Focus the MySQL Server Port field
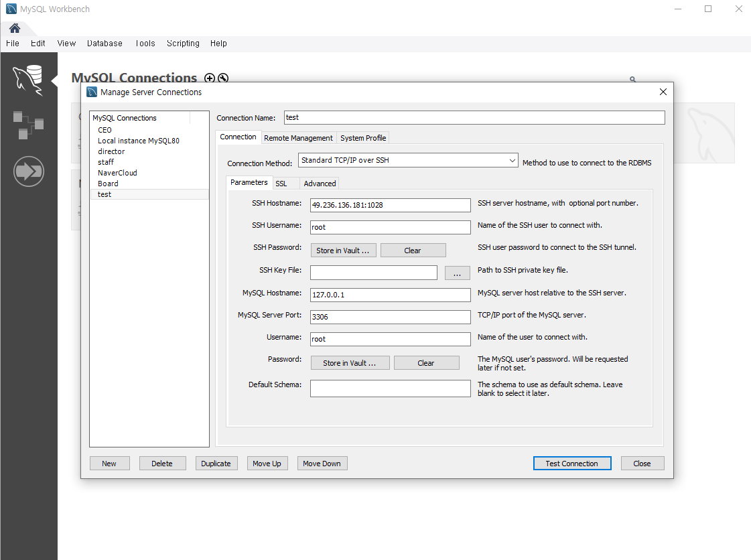This screenshot has height=560, width=751. click(391, 317)
